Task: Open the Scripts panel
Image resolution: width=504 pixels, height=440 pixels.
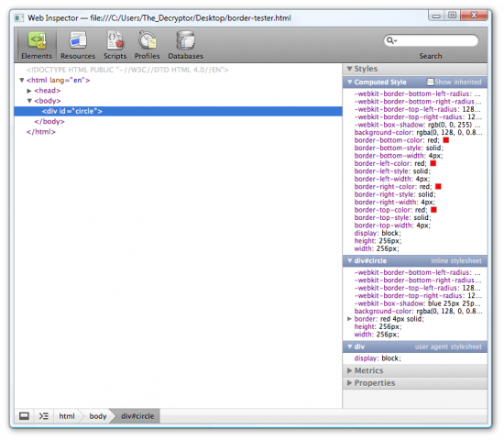Action: pos(115,45)
